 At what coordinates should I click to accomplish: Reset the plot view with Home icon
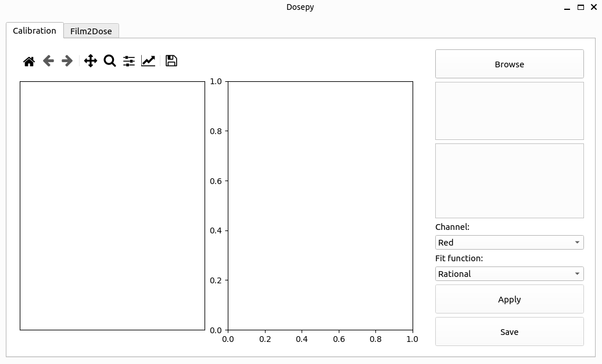pos(29,61)
